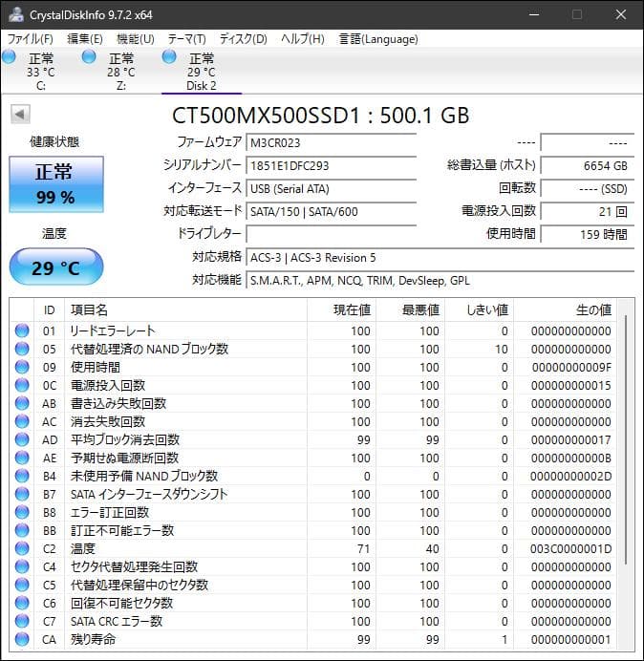Click the status orb of row 05
Image resolution: width=644 pixels, height=661 pixels.
(x=22, y=349)
